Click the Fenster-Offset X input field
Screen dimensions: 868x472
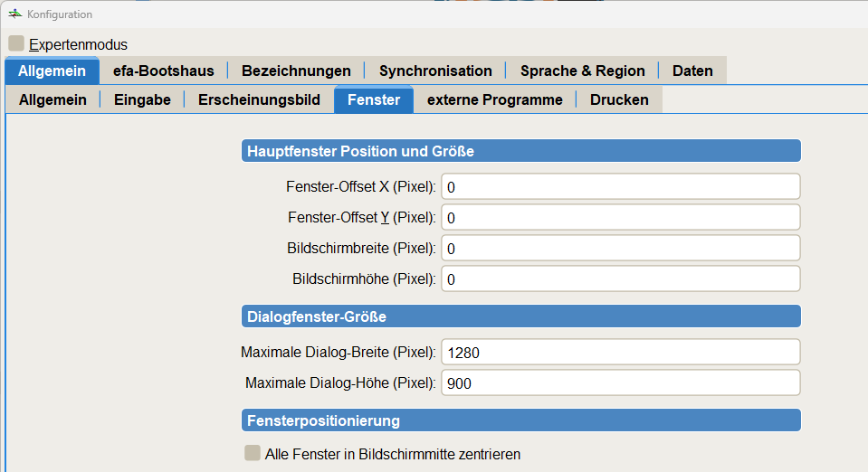[x=620, y=186]
